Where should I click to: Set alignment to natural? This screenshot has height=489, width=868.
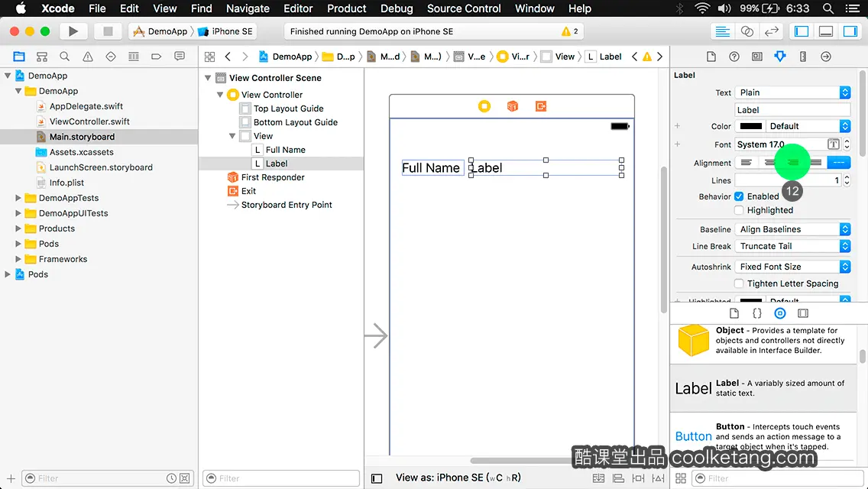coord(839,163)
